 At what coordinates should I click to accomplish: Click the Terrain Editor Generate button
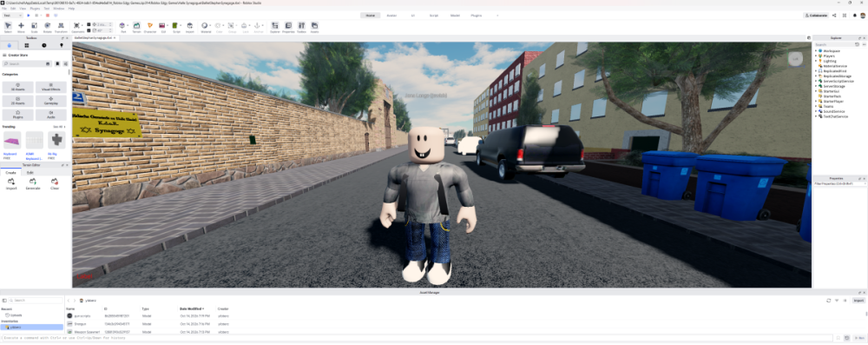click(33, 184)
